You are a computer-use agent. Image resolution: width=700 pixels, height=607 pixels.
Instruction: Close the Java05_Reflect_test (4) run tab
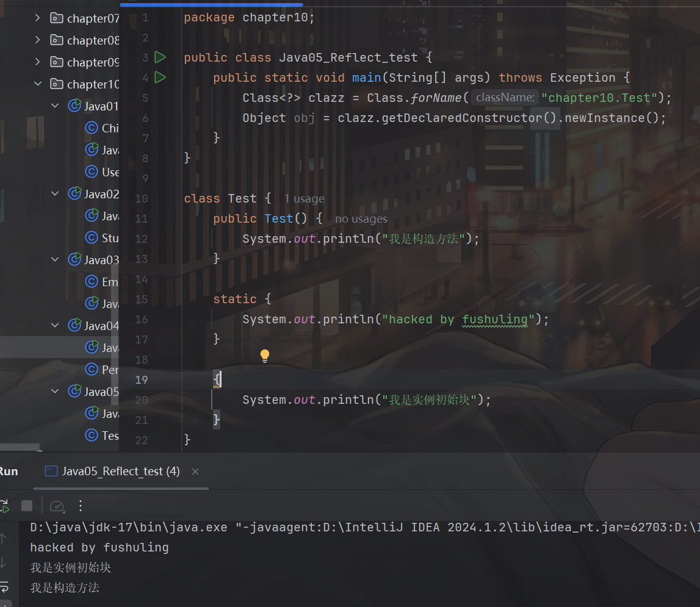195,472
